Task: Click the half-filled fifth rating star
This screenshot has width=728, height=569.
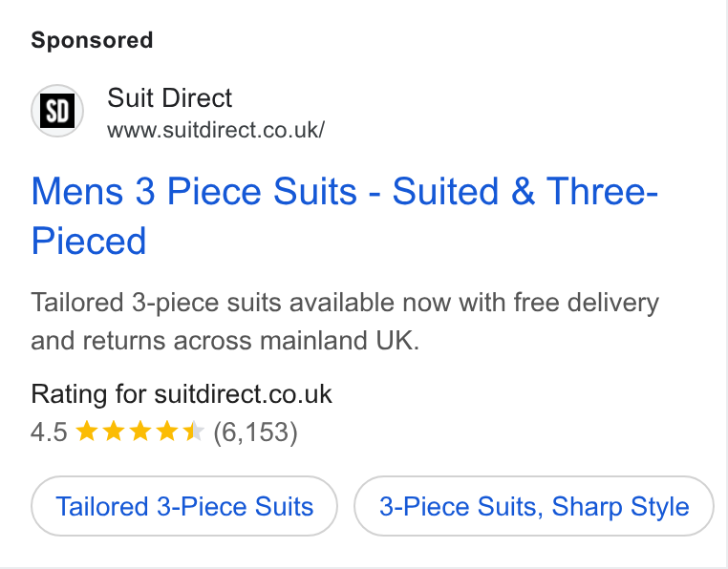Action: point(194,432)
